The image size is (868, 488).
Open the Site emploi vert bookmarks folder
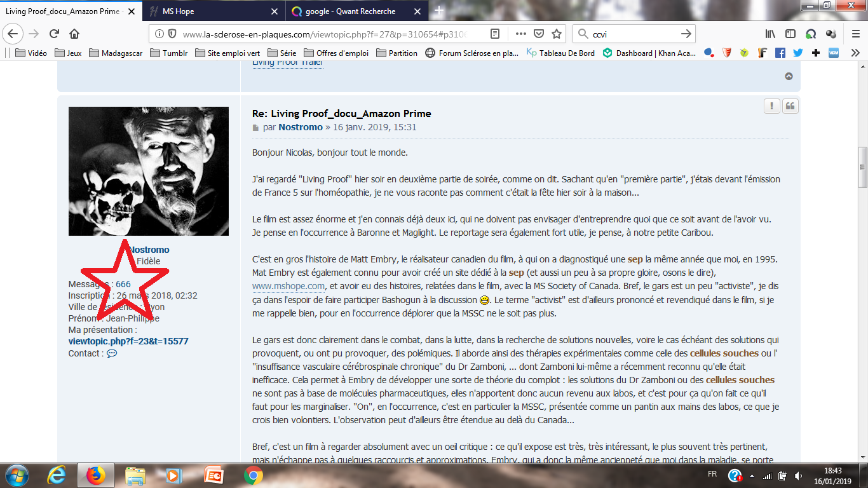[227, 53]
